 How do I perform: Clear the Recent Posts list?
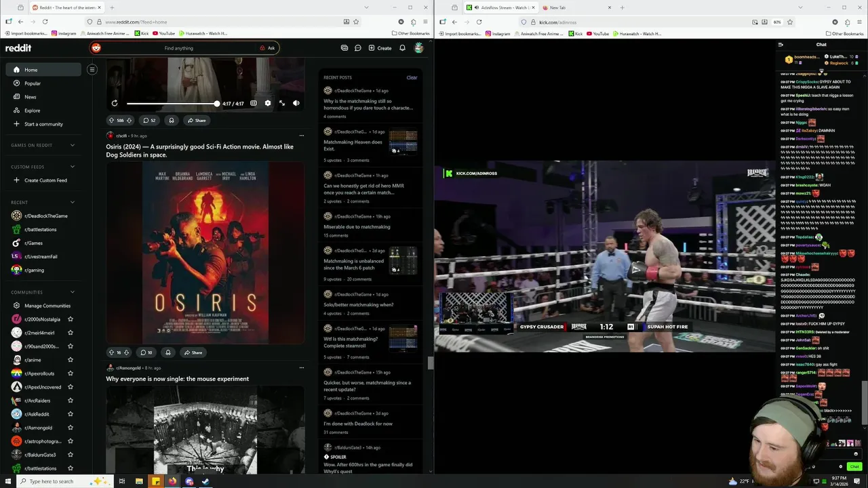tap(412, 77)
